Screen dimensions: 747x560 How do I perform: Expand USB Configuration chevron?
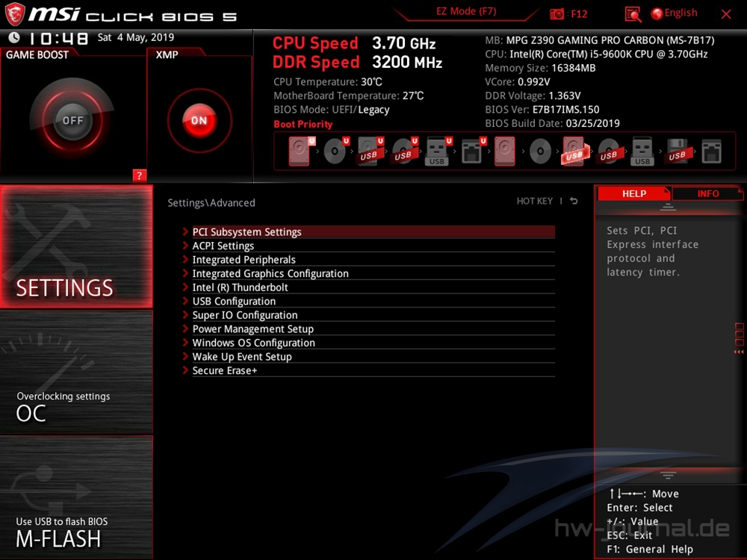pos(185,300)
